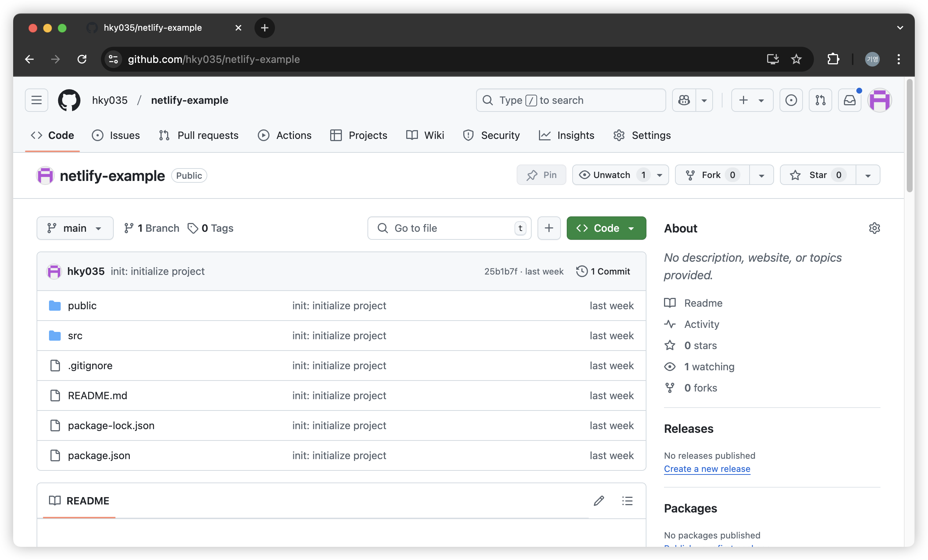Open the user avatar menu

coord(880,100)
